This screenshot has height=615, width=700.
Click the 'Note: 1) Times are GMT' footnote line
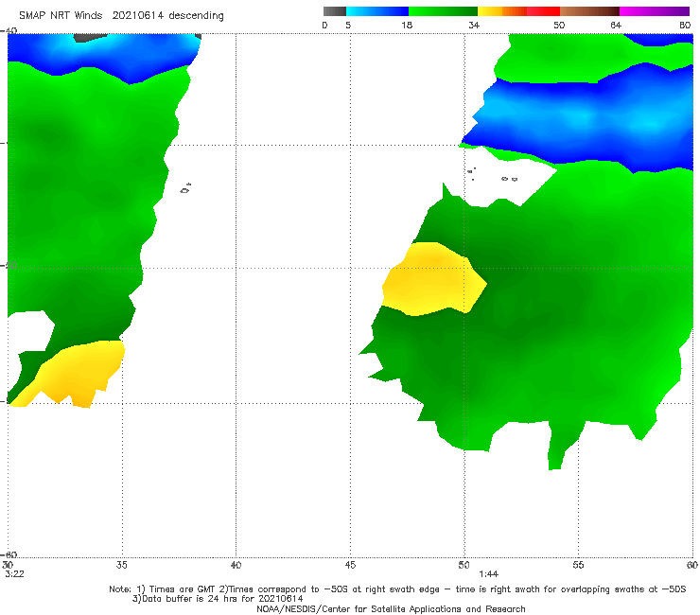click(397, 589)
